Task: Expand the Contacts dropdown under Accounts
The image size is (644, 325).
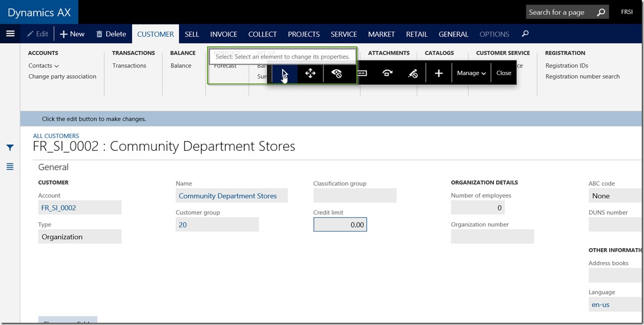Action: [44, 66]
